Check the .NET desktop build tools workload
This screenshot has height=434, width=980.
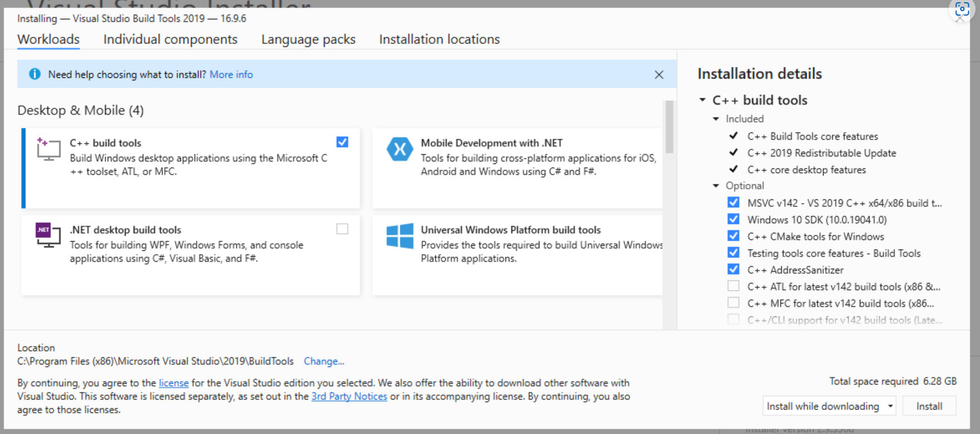click(x=342, y=229)
